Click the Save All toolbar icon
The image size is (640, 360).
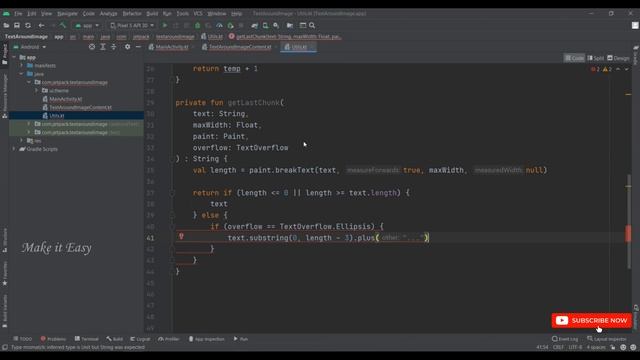(x=17, y=25)
